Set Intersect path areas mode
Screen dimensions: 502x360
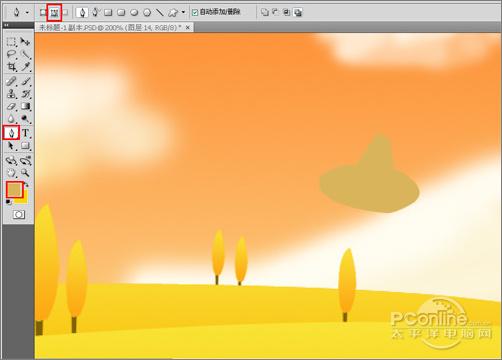tap(287, 13)
